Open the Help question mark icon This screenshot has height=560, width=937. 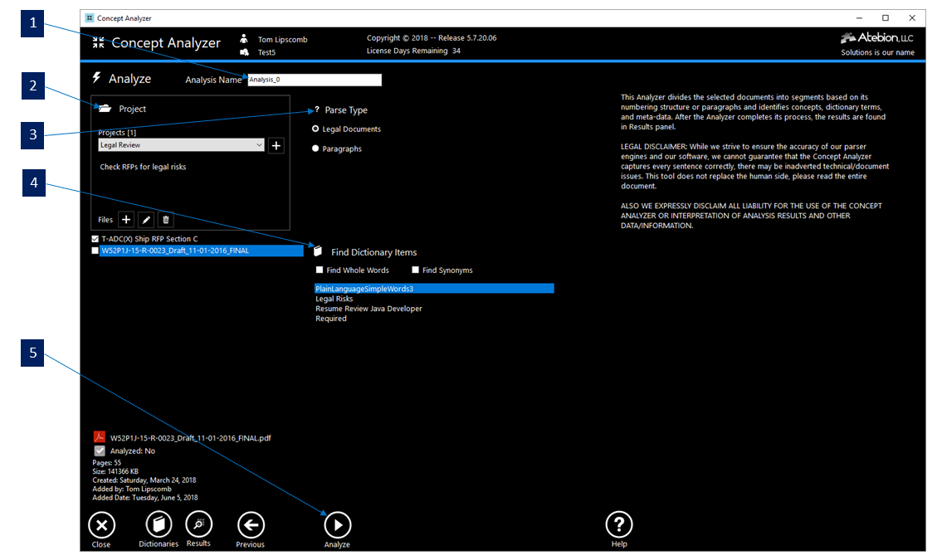pos(619,524)
